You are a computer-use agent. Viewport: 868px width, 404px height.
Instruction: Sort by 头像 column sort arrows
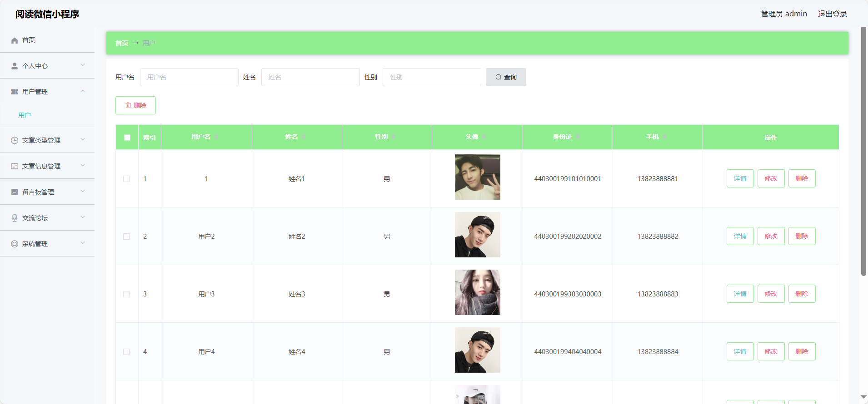pyautogui.click(x=484, y=137)
